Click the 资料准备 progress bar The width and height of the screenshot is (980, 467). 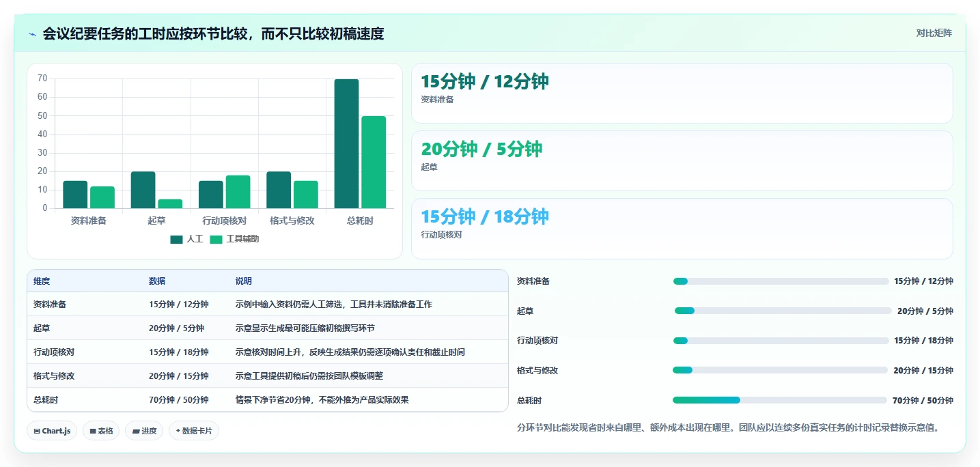pos(781,281)
